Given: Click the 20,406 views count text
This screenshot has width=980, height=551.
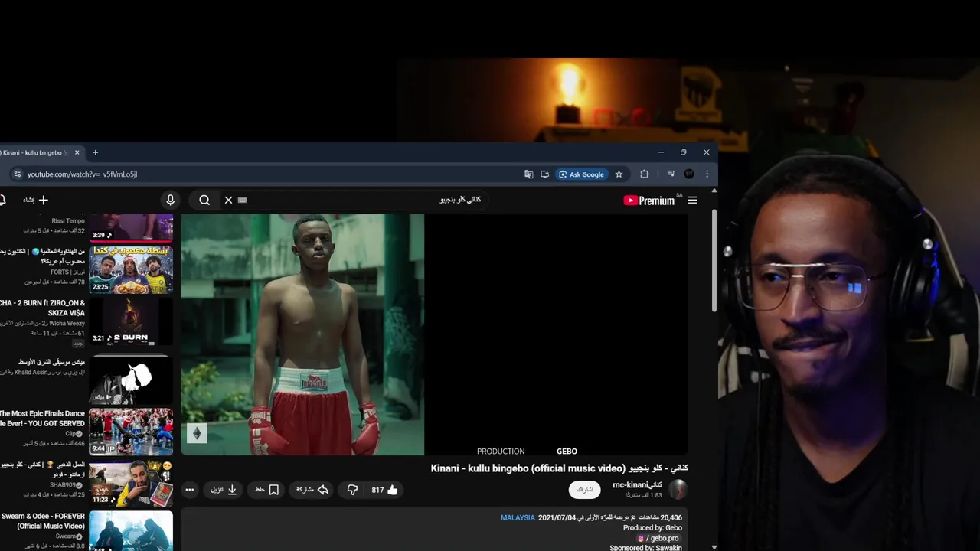Looking at the screenshot, I should (661, 518).
